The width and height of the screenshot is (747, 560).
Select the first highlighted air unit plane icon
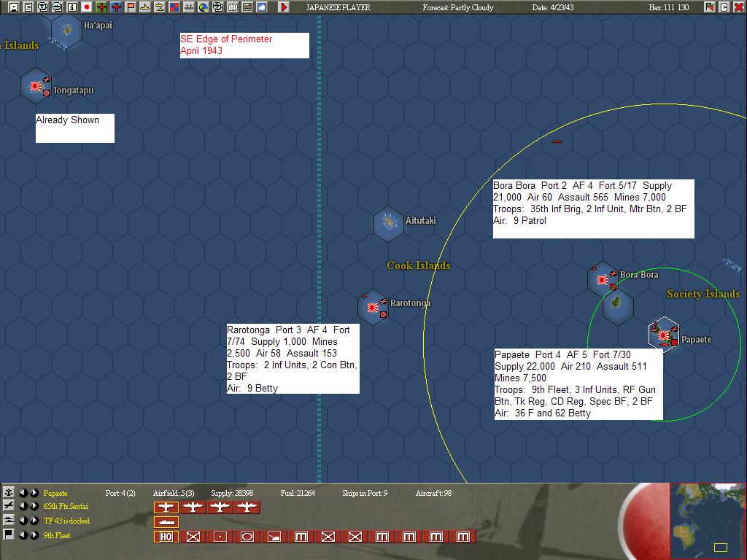tap(166, 507)
